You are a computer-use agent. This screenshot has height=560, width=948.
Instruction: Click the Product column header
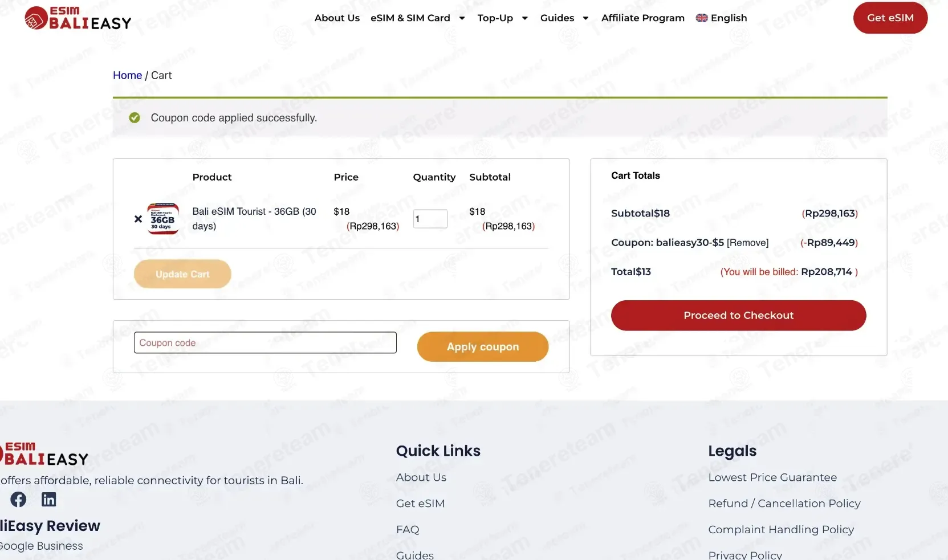(x=212, y=177)
